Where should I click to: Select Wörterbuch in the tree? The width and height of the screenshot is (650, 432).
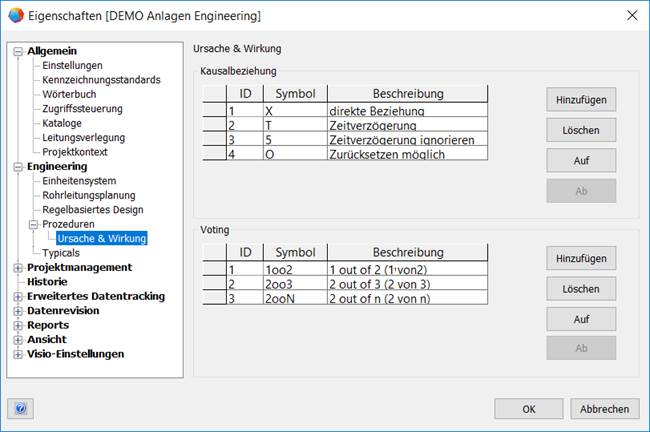point(69,94)
